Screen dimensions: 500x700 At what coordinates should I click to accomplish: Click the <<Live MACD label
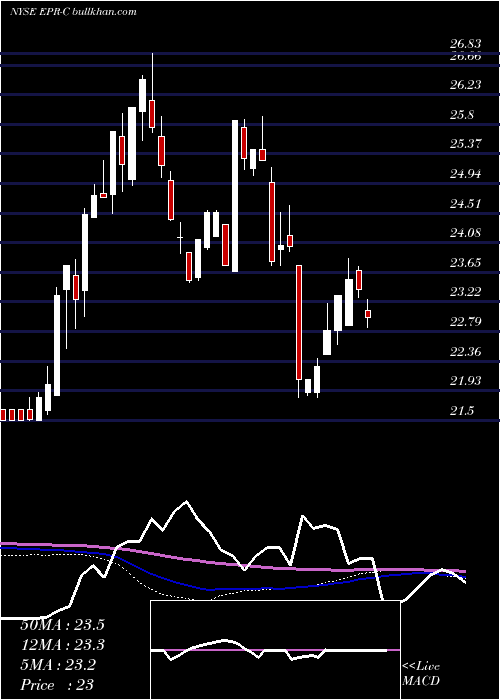[x=421, y=674]
